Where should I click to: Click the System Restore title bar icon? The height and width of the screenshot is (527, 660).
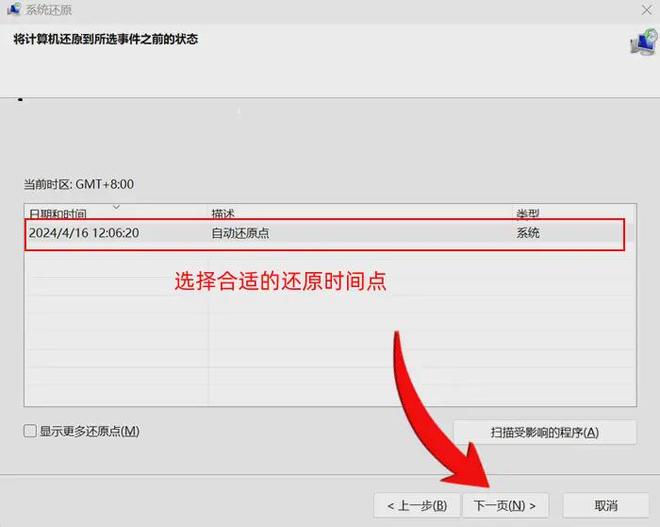tap(14, 8)
